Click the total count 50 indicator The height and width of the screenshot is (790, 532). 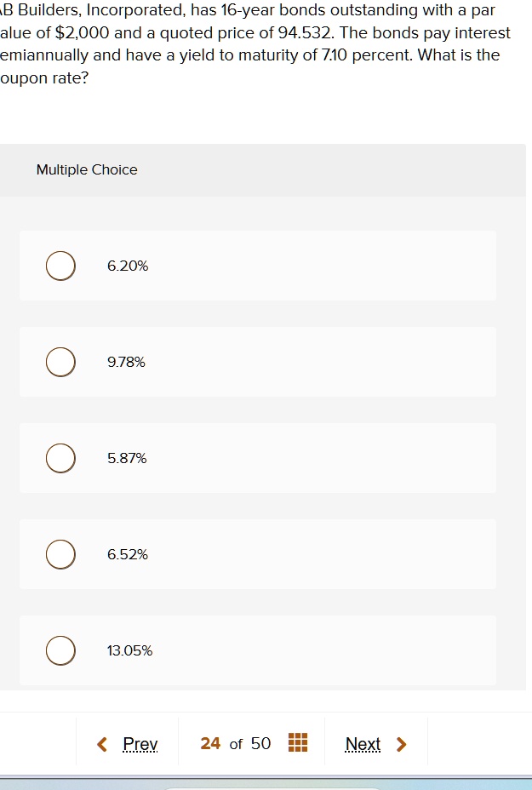click(260, 743)
